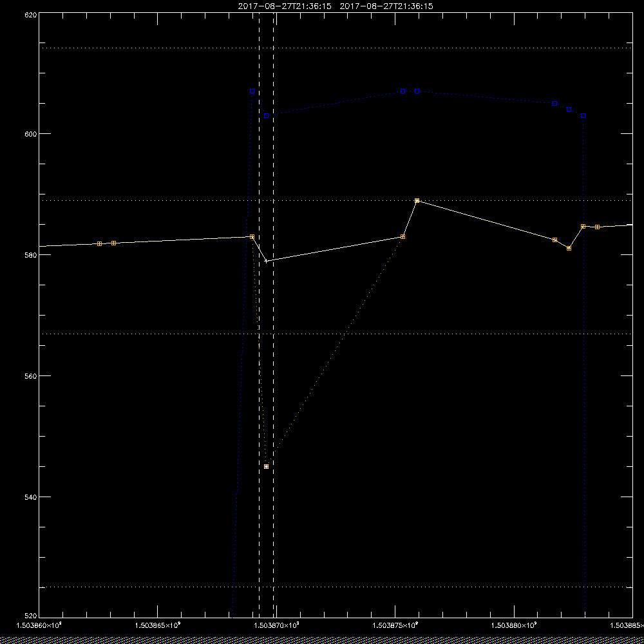Click the 1.503860×10⁹ x-axis label
This screenshot has width=644, height=644.
coord(39,625)
